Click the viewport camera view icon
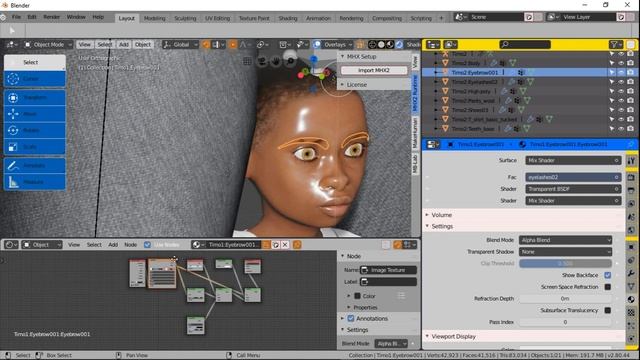Screen dimensions: 640x360 262,61
